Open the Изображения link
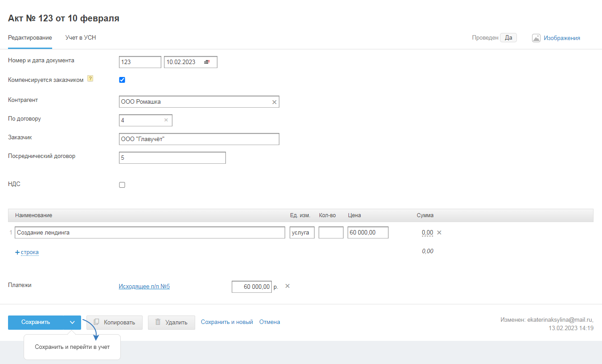 (562, 38)
